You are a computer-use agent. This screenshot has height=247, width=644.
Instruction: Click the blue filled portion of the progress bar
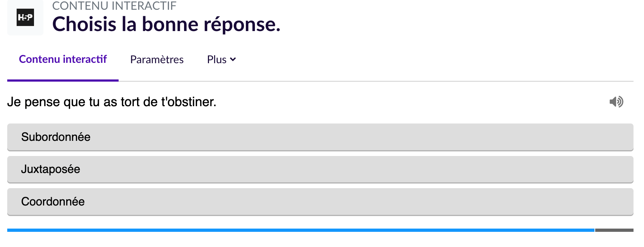click(x=300, y=230)
